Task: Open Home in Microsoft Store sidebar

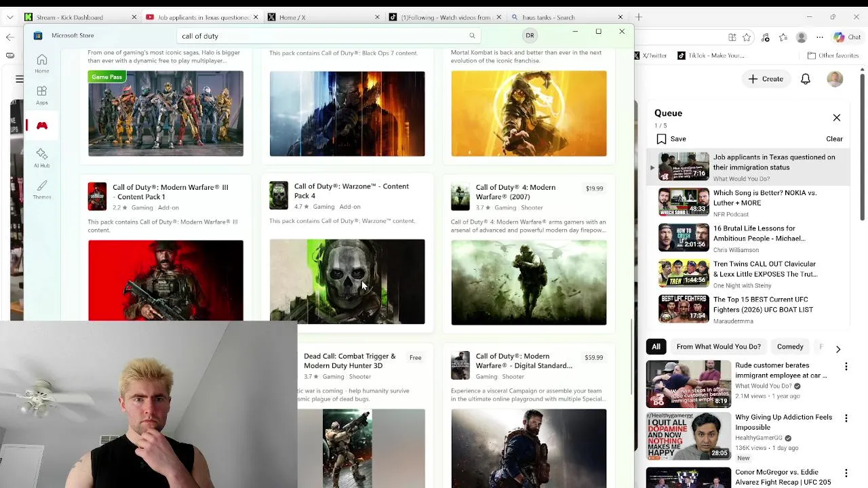Action: 41,64
